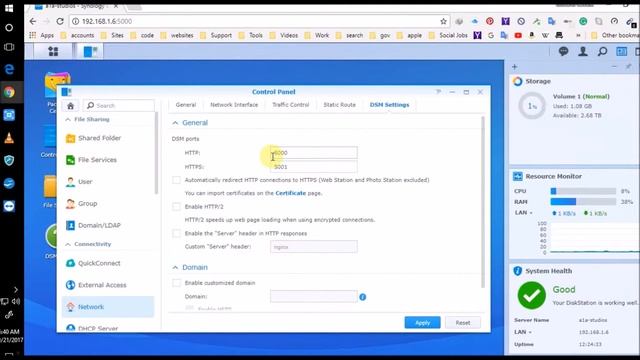The image size is (640, 360).
Task: Collapse the Domain section
Action: point(175,267)
